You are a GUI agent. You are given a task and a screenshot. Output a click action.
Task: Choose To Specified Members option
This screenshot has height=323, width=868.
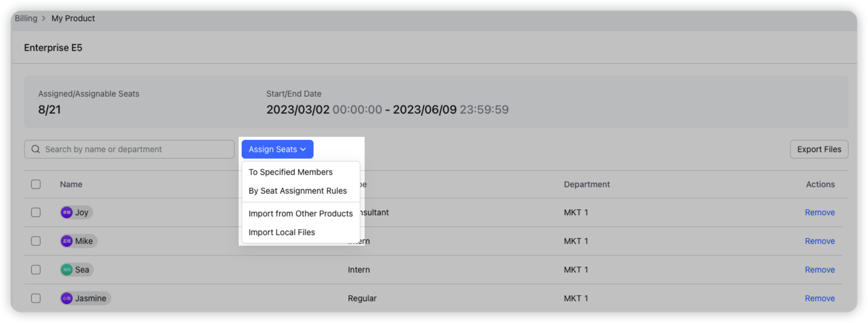pos(291,172)
